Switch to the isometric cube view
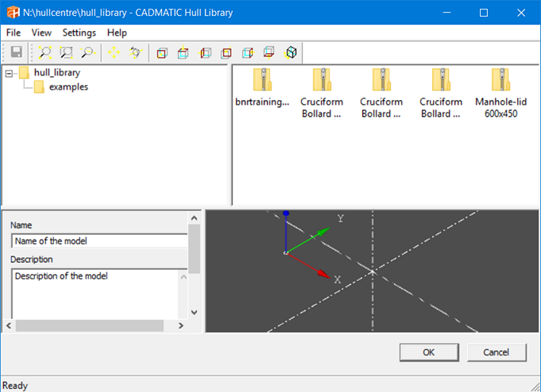 (292, 53)
